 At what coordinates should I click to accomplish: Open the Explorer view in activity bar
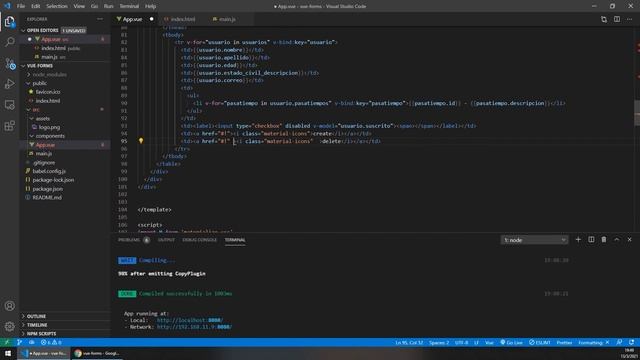tap(9, 21)
